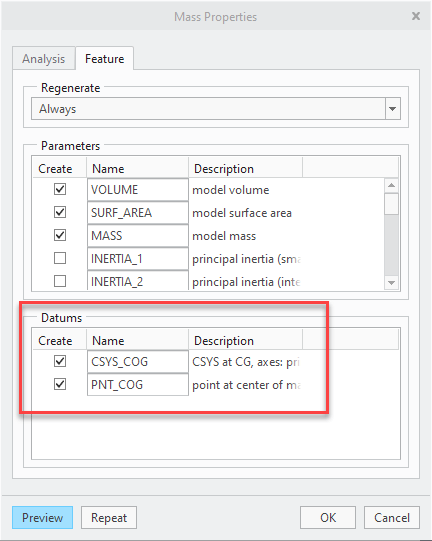This screenshot has height=541, width=432.
Task: Check the INERTIA_2 parameter checkbox
Action: [60, 281]
